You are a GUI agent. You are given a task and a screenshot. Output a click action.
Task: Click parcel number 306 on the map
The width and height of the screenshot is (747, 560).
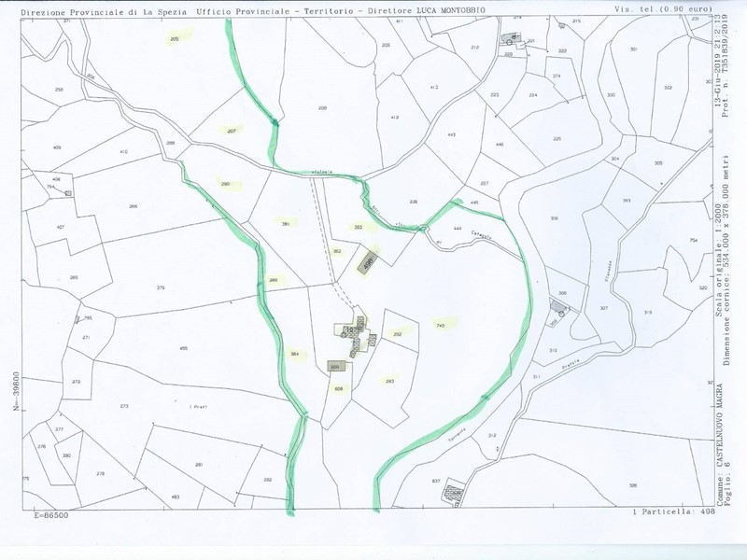(x=555, y=218)
